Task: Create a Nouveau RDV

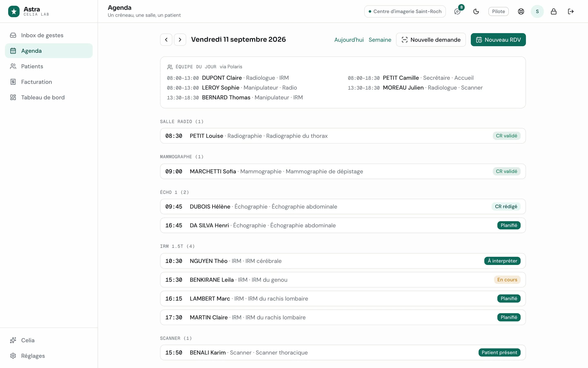Action: point(498,40)
